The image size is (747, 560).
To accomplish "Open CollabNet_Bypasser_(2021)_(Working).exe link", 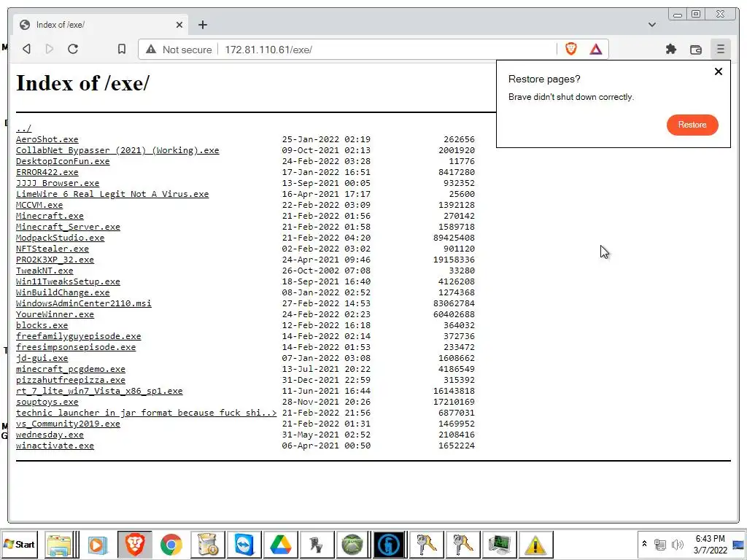I will tap(117, 150).
